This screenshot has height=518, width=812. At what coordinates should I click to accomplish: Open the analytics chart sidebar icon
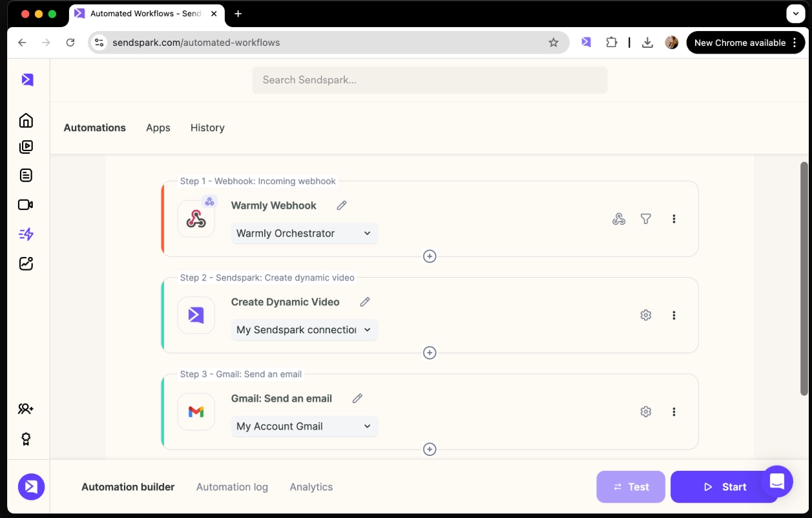click(26, 264)
